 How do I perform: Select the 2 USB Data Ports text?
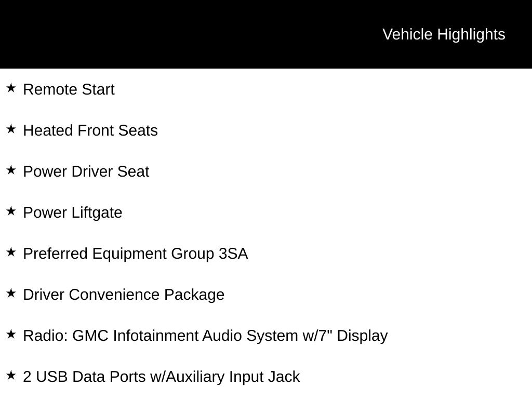tap(162, 377)
